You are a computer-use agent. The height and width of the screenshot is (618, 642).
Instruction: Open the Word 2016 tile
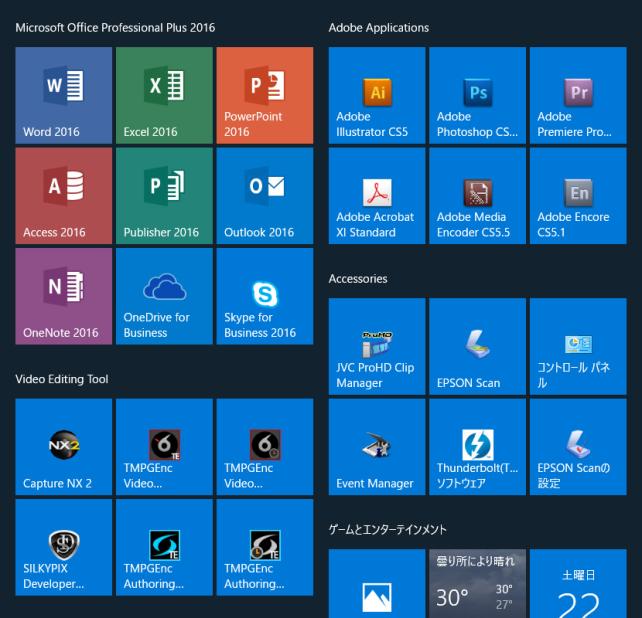(x=63, y=95)
